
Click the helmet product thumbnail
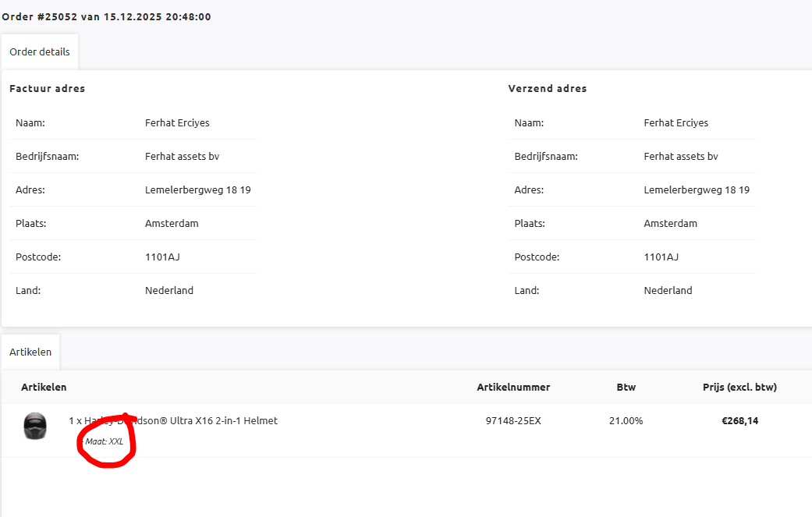[x=35, y=426]
